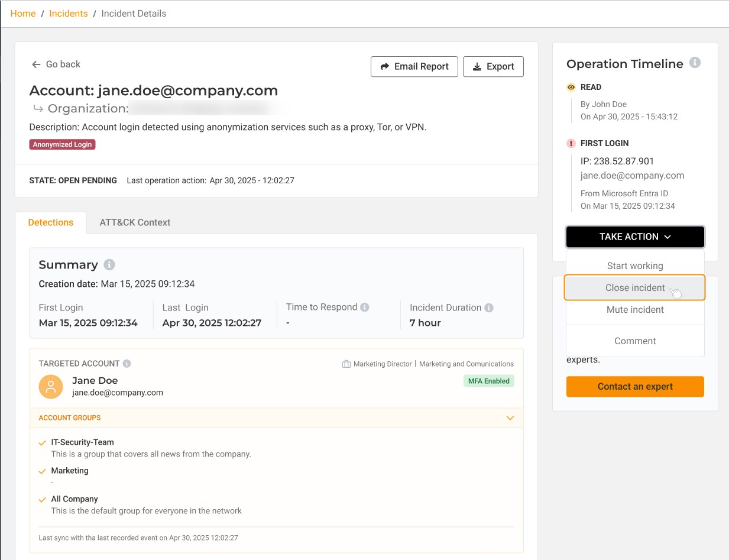This screenshot has height=560, width=729.
Task: Click the All Company group name
Action: click(x=74, y=499)
